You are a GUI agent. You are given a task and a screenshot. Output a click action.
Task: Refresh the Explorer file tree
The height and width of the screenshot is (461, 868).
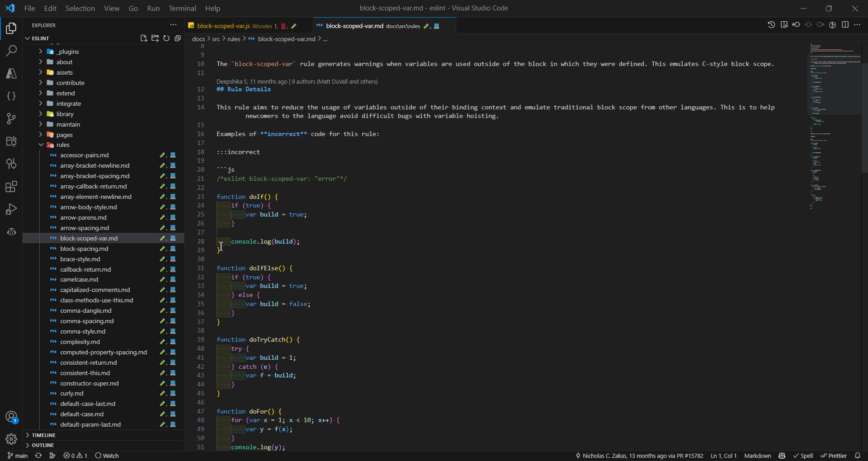(166, 38)
